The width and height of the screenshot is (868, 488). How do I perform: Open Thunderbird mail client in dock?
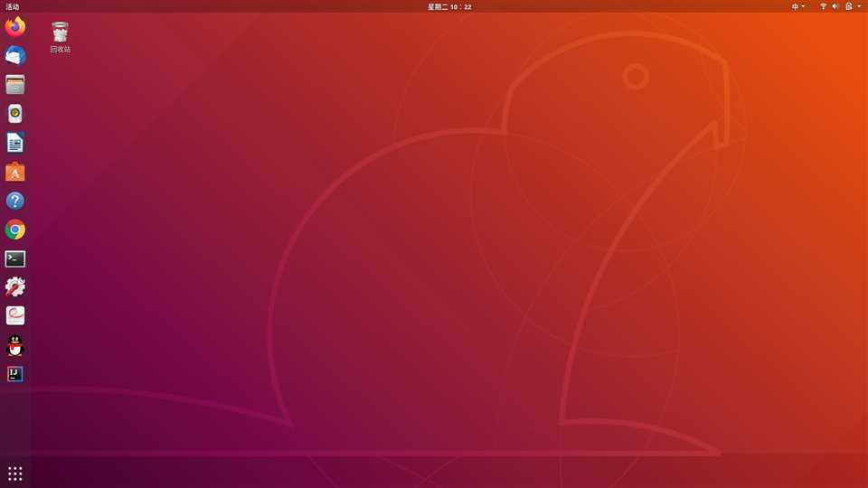[15, 55]
